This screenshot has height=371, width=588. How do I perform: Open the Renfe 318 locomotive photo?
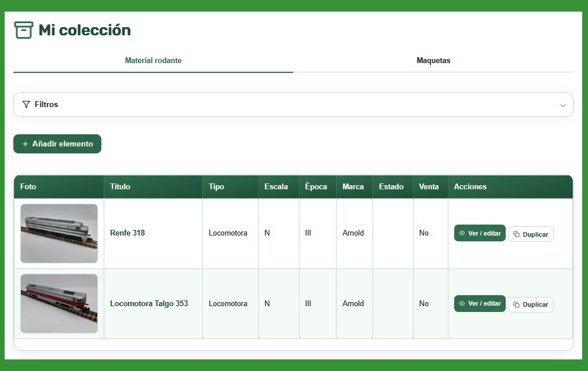[x=59, y=233]
